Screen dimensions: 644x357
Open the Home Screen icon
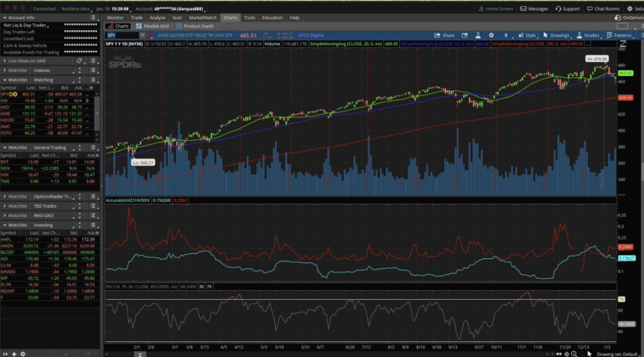coord(487,8)
